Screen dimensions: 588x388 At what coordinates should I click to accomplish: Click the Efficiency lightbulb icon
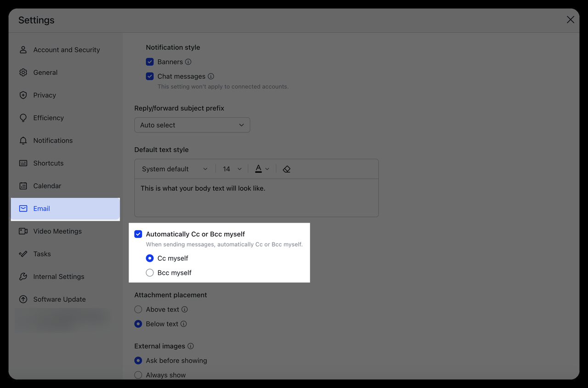click(x=23, y=118)
